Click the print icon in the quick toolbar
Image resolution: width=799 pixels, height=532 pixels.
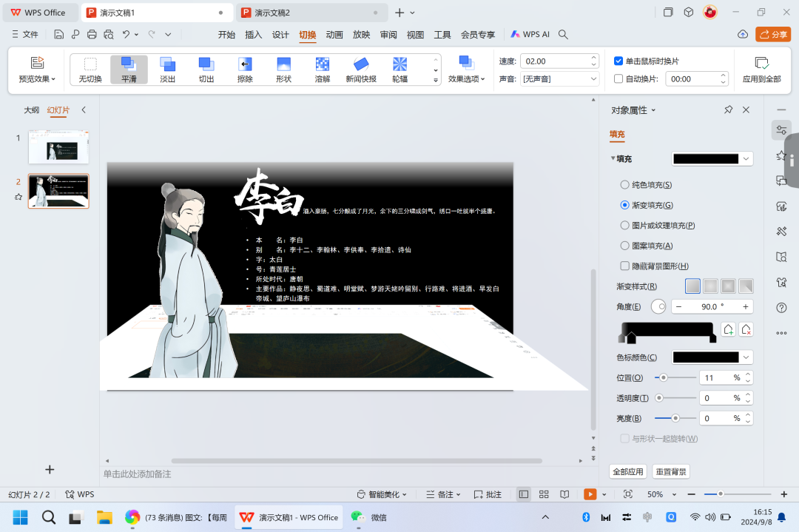point(92,34)
